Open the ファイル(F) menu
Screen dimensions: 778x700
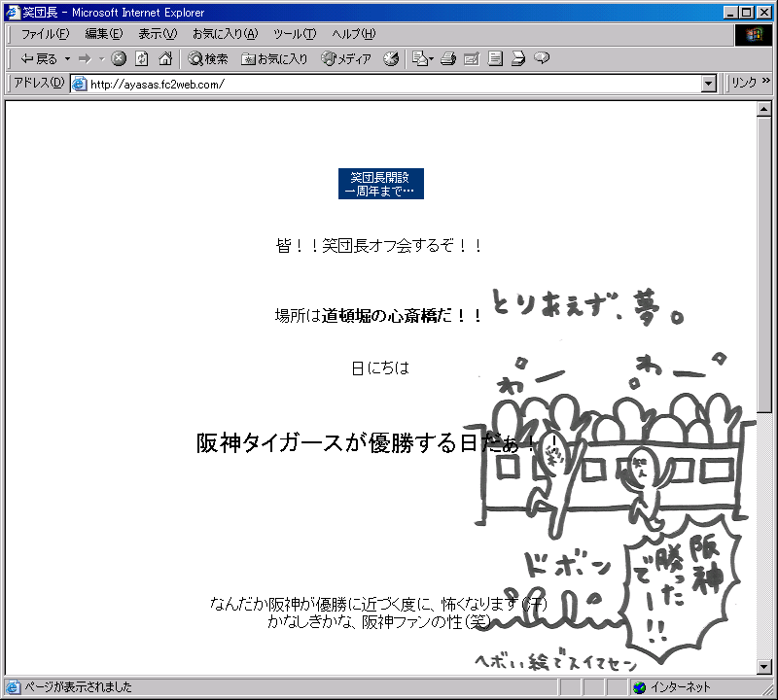45,34
